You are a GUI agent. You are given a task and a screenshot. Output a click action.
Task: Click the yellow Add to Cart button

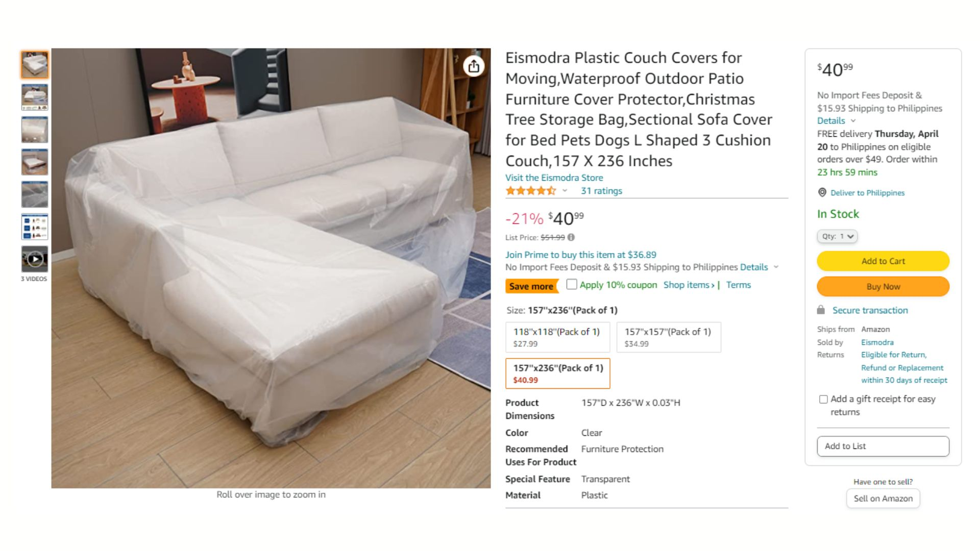(x=883, y=261)
